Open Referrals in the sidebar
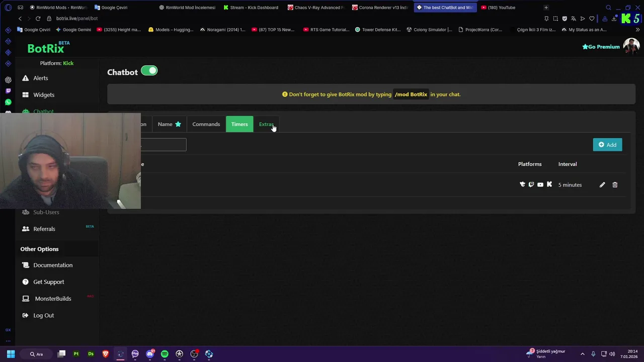The height and width of the screenshot is (362, 644). (44, 229)
